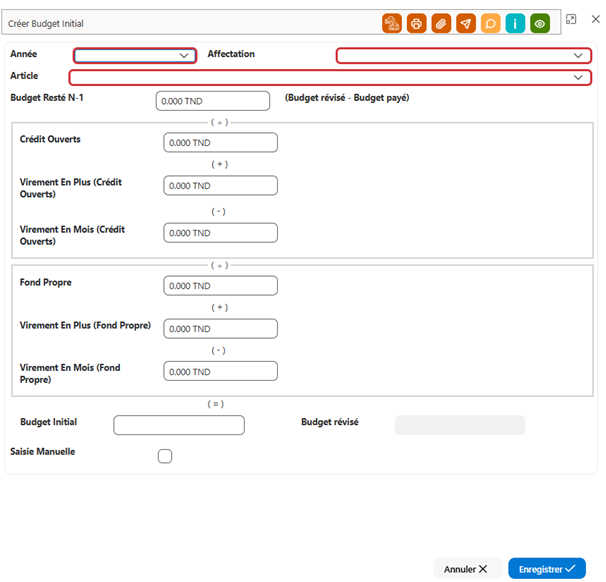
Task: Focus the Budget Resté N-1 amount field
Action: click(x=213, y=101)
